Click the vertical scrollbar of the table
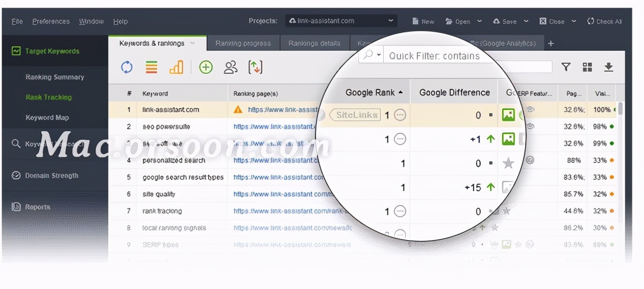Image resolution: width=644 pixels, height=289 pixels. tap(621, 109)
